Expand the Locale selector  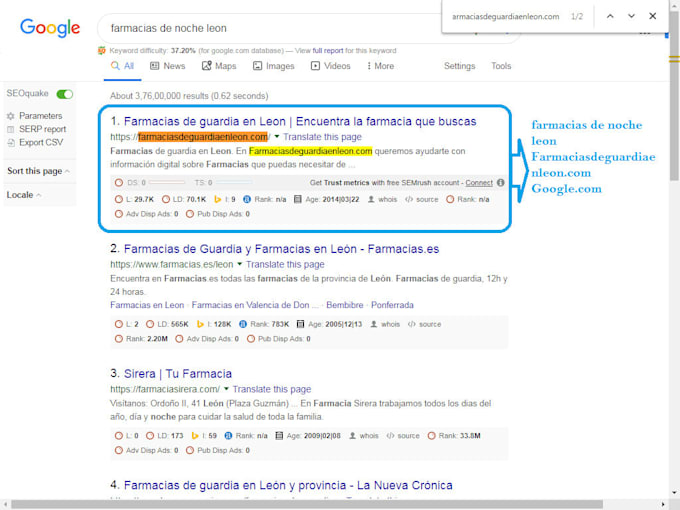24,195
